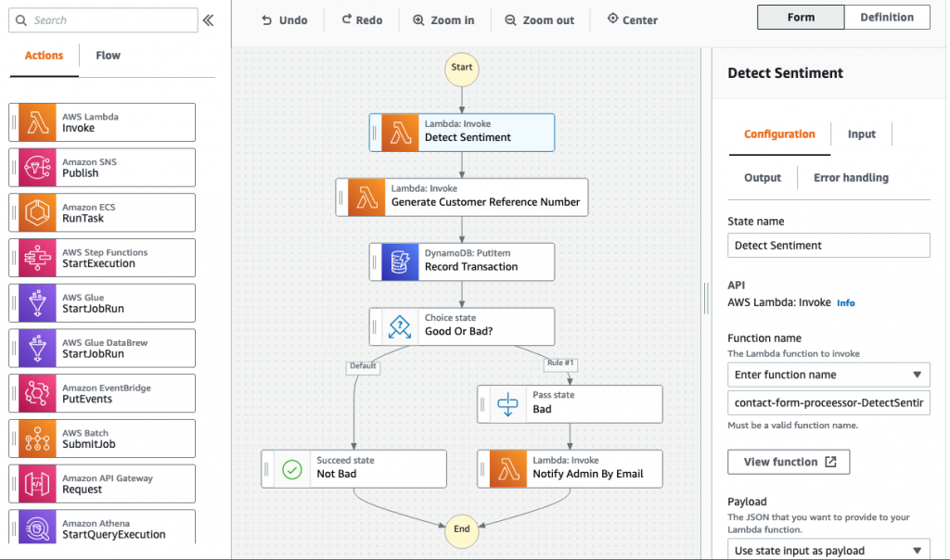The width and height of the screenshot is (950, 560).
Task: Click the Record Transaction node label
Action: click(471, 267)
